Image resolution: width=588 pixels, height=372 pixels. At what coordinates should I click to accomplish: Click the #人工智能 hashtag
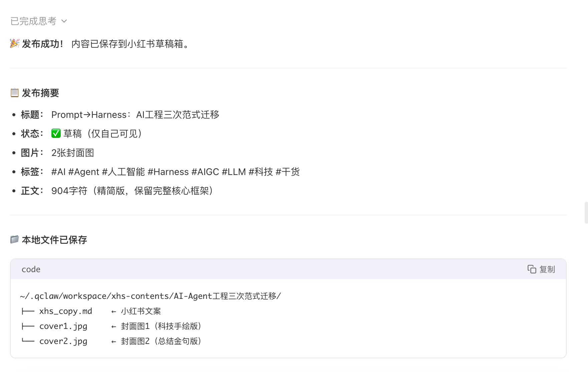[123, 172]
